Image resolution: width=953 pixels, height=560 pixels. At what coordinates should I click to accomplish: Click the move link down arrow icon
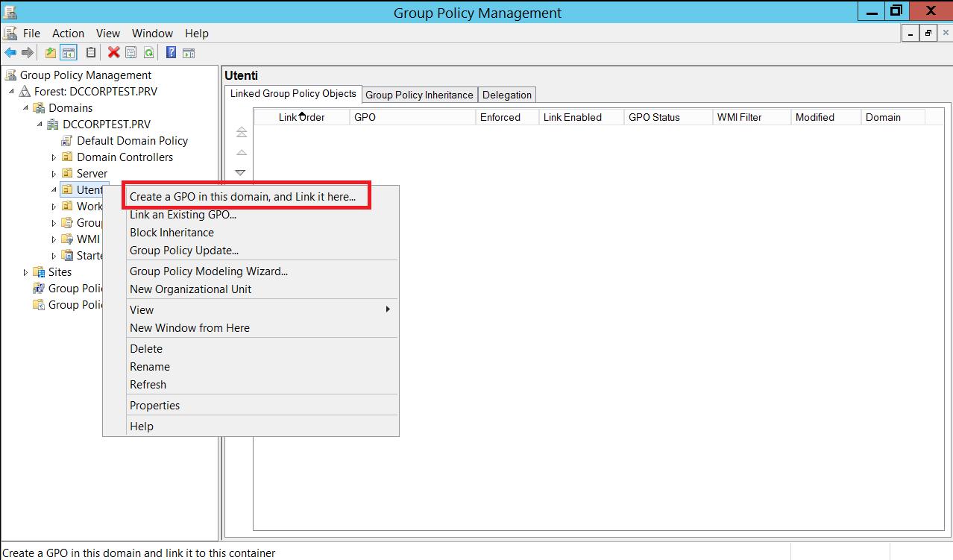click(x=240, y=172)
